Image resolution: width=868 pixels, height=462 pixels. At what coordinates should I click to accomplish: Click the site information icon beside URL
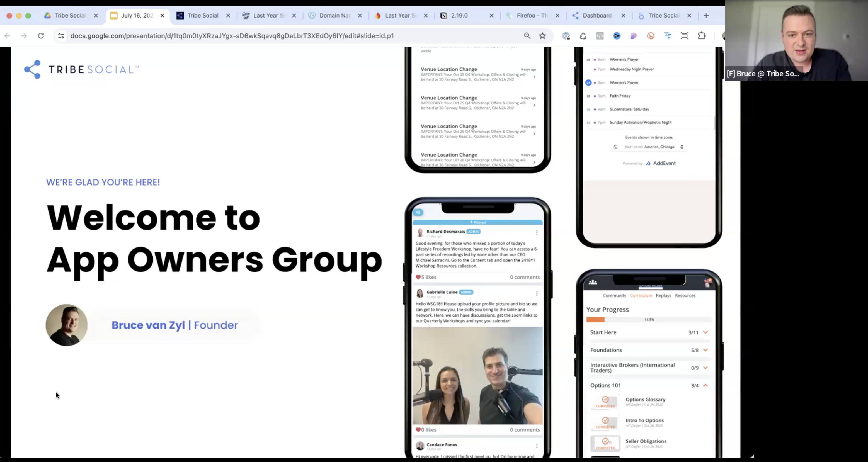61,36
